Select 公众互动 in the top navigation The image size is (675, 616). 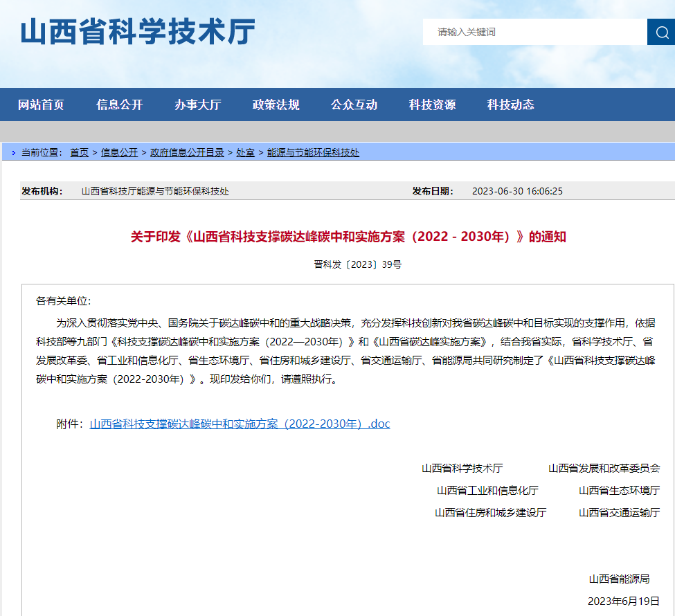354,105
